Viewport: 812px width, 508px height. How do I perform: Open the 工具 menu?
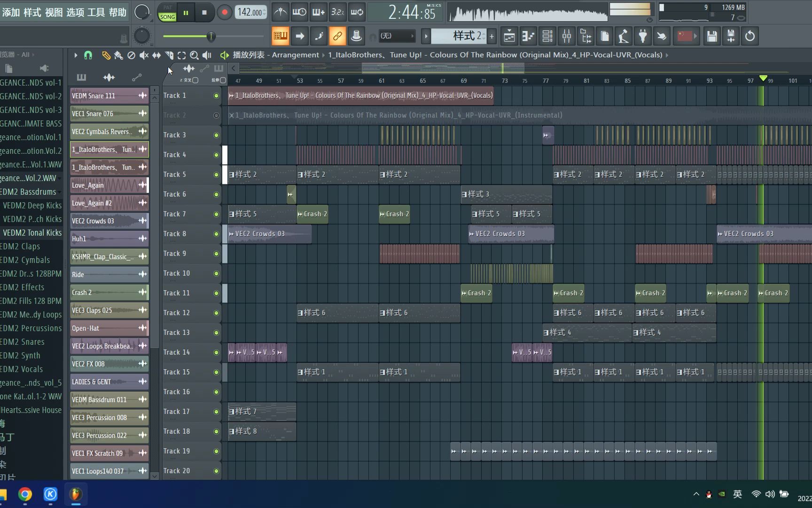tap(96, 12)
